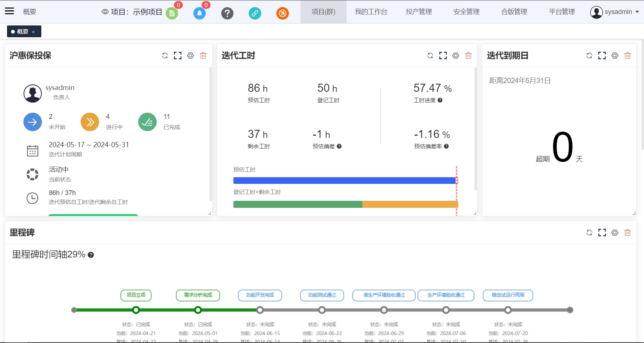Open the sysadmin user dropdown
Image resolution: width=644 pixels, height=343 pixels.
[614, 12]
